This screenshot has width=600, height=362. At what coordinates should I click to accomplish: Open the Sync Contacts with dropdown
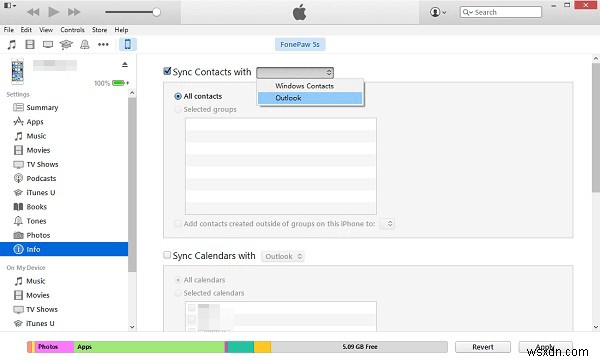click(295, 72)
